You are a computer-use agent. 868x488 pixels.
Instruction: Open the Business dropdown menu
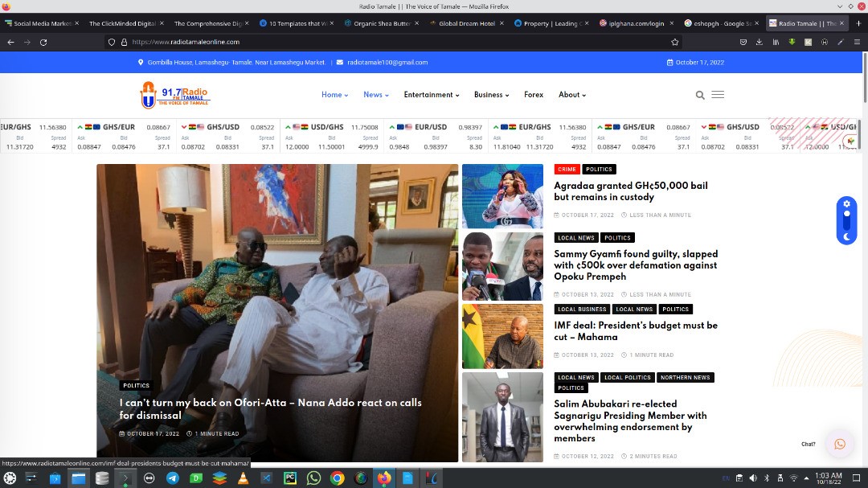[x=491, y=95]
